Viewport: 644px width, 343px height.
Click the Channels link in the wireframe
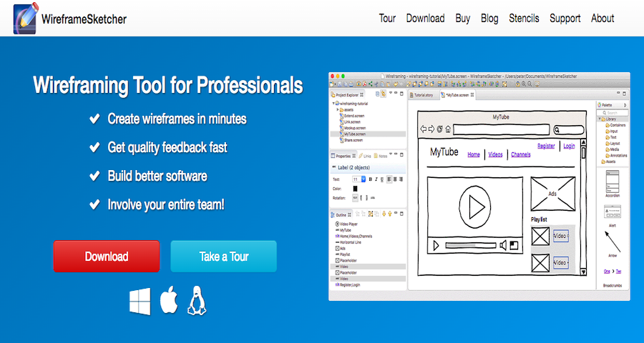point(520,154)
